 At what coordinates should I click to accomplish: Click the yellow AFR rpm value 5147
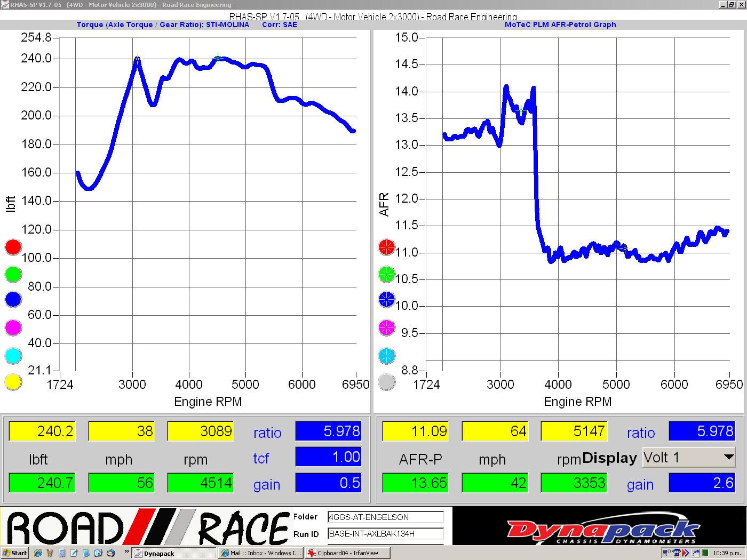pyautogui.click(x=574, y=431)
